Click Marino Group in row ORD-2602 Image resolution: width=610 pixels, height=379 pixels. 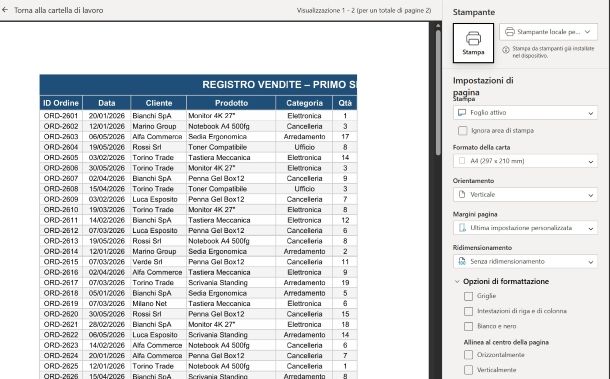[x=154, y=126]
